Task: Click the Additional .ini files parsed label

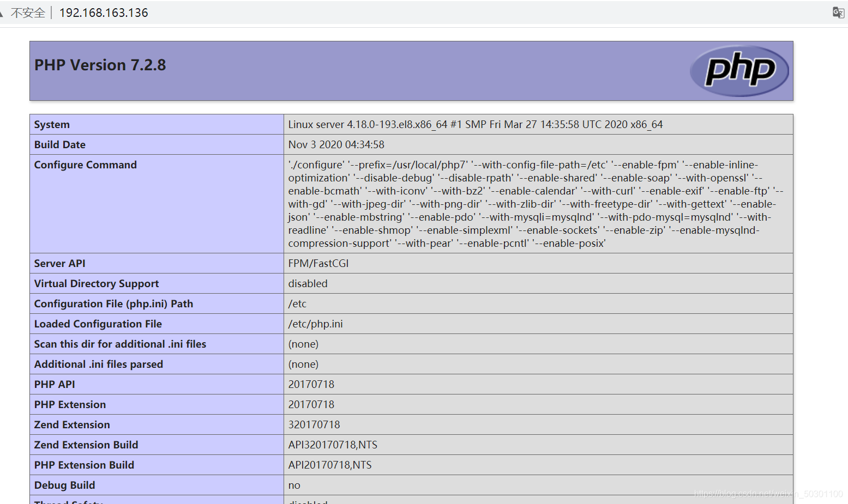Action: (99, 364)
